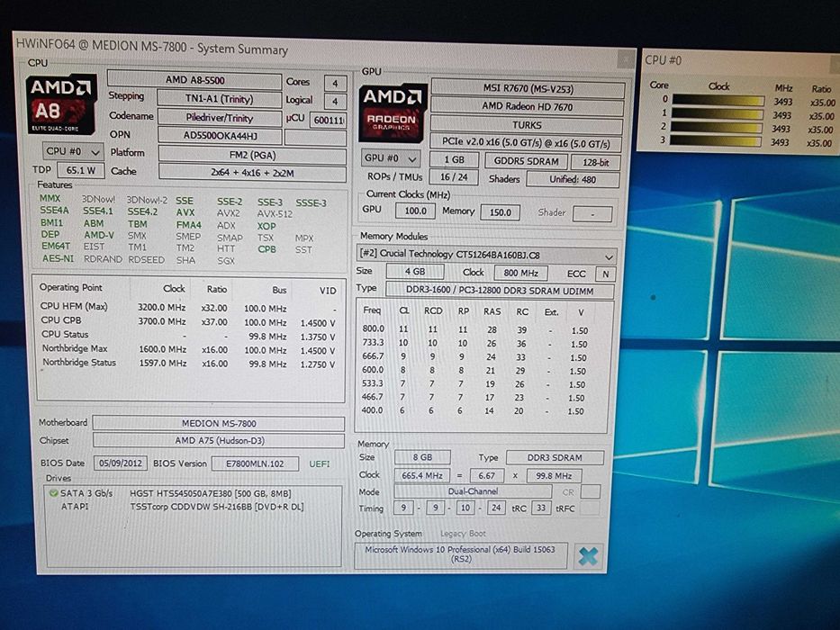Click the Northbridge Status operating point row
The height and width of the screenshot is (630, 840).
(188, 364)
